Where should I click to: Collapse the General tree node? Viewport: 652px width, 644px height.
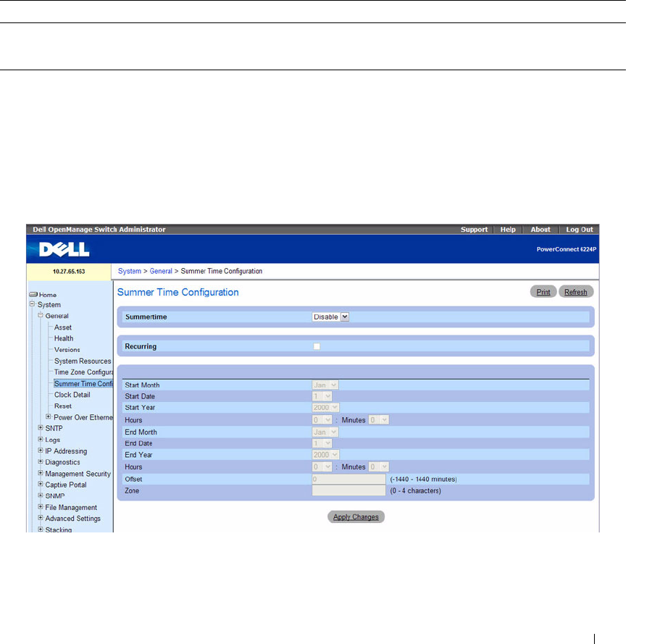click(x=41, y=315)
